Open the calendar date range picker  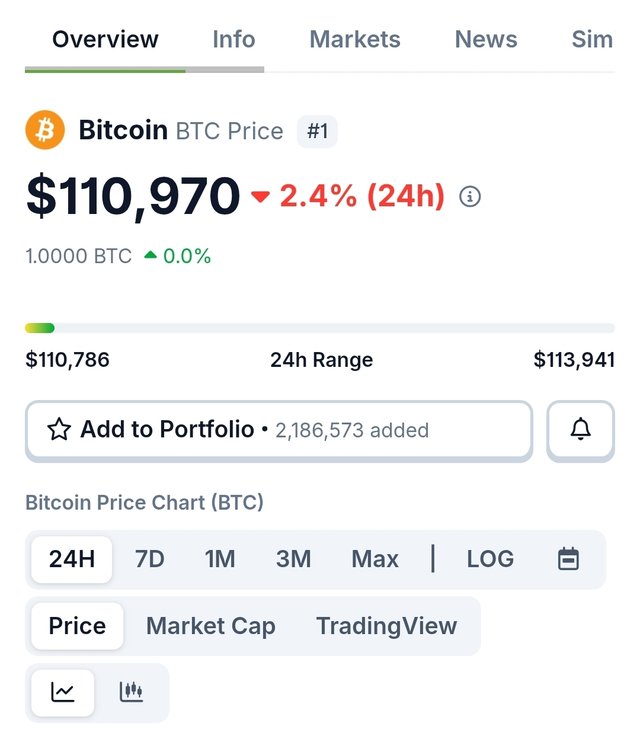tap(568, 559)
